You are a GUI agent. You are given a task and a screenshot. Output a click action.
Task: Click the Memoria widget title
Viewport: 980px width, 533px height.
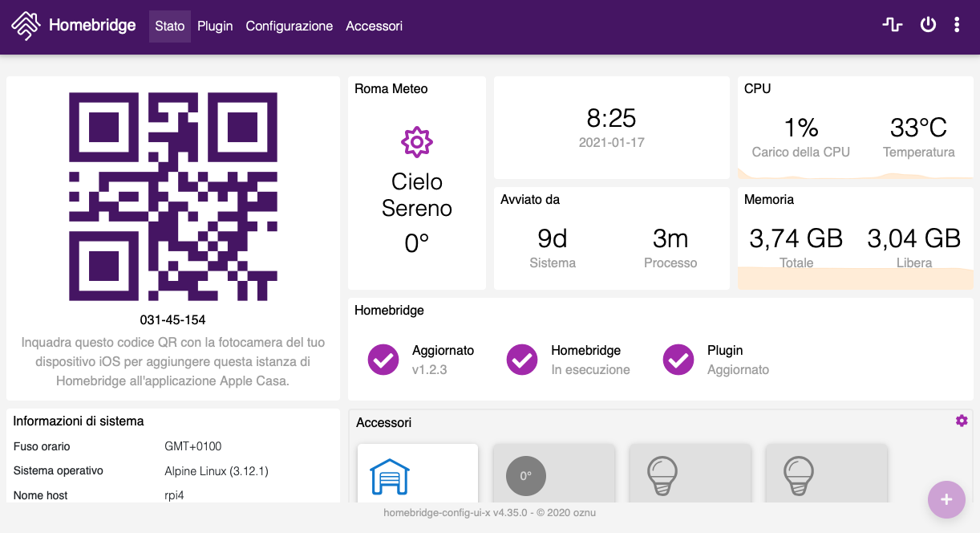click(769, 199)
